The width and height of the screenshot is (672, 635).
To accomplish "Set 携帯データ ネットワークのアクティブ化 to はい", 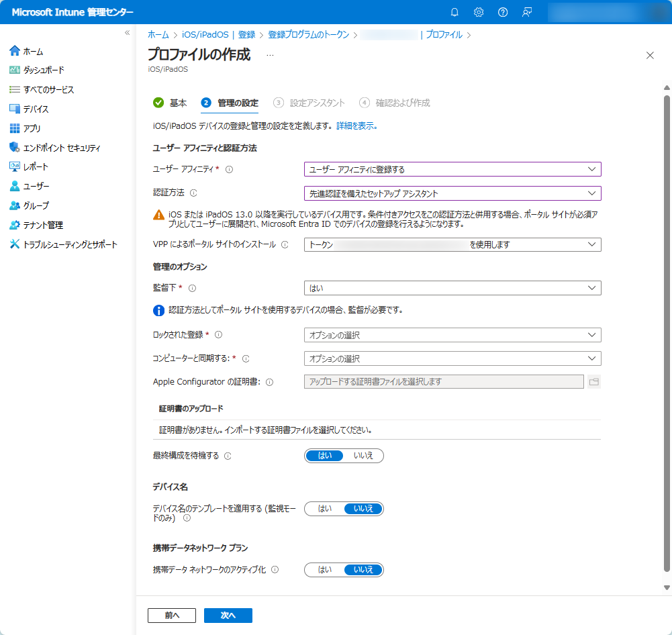I will (324, 569).
